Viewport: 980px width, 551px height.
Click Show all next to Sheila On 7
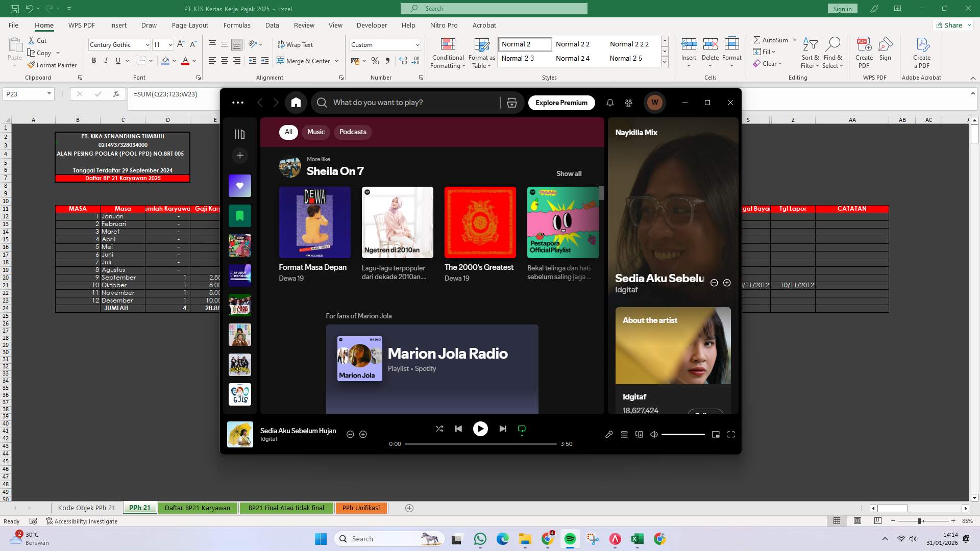point(569,173)
